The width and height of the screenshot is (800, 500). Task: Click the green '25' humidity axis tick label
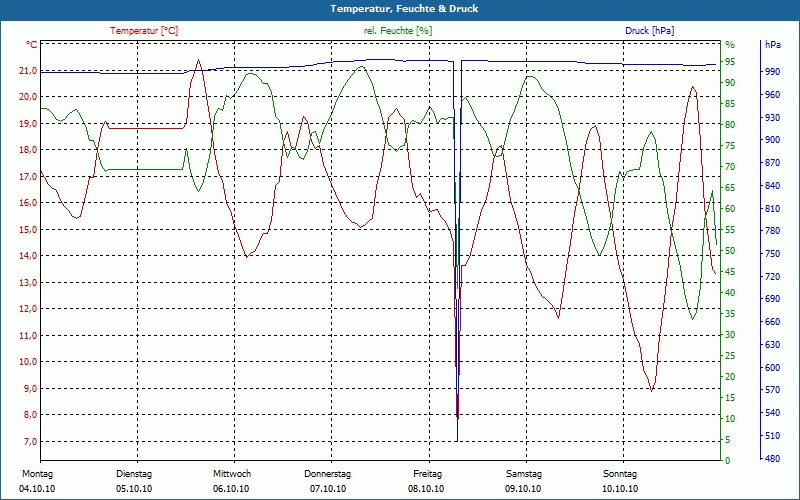point(730,356)
